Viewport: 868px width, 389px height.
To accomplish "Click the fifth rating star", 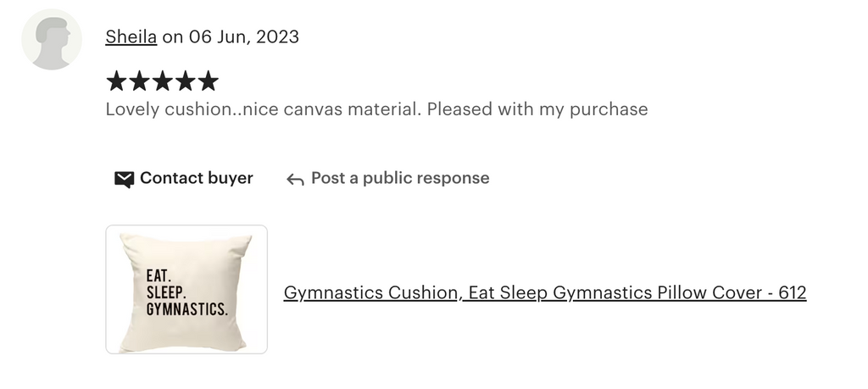I will click(208, 81).
